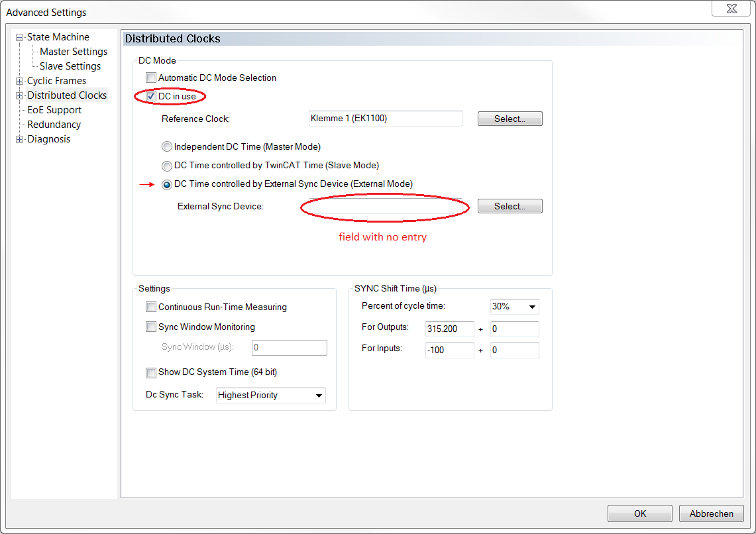Open the Redundancy settings page

[54, 125]
